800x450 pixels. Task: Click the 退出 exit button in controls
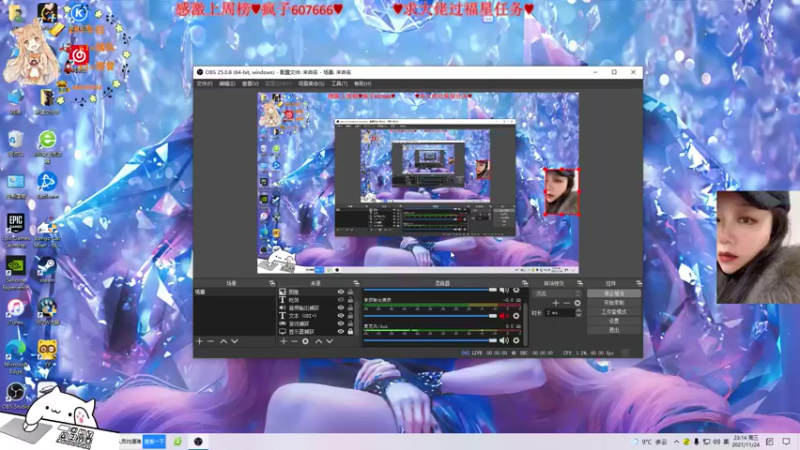pyautogui.click(x=614, y=330)
